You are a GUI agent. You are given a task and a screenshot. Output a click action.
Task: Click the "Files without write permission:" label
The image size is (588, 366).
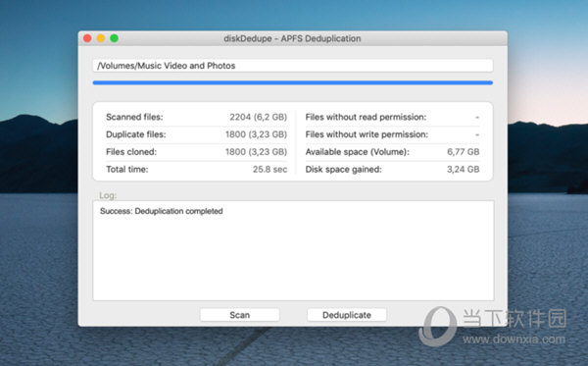coord(367,134)
